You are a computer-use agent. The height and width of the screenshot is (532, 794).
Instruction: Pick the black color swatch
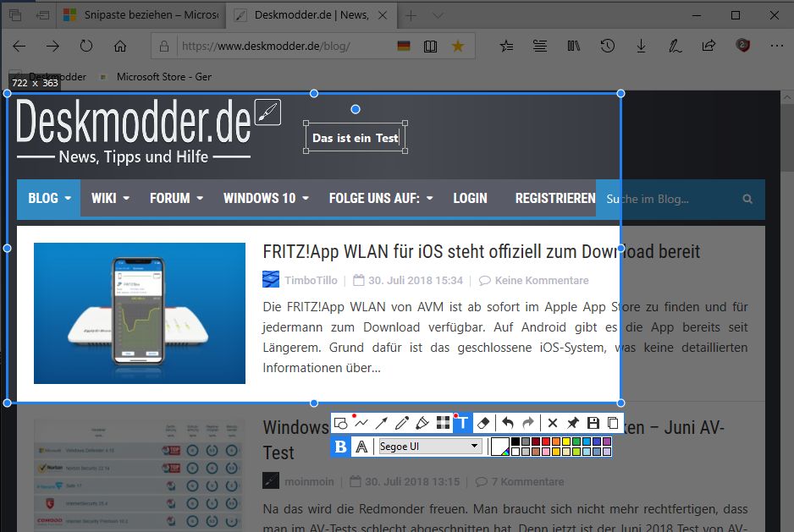click(515, 442)
